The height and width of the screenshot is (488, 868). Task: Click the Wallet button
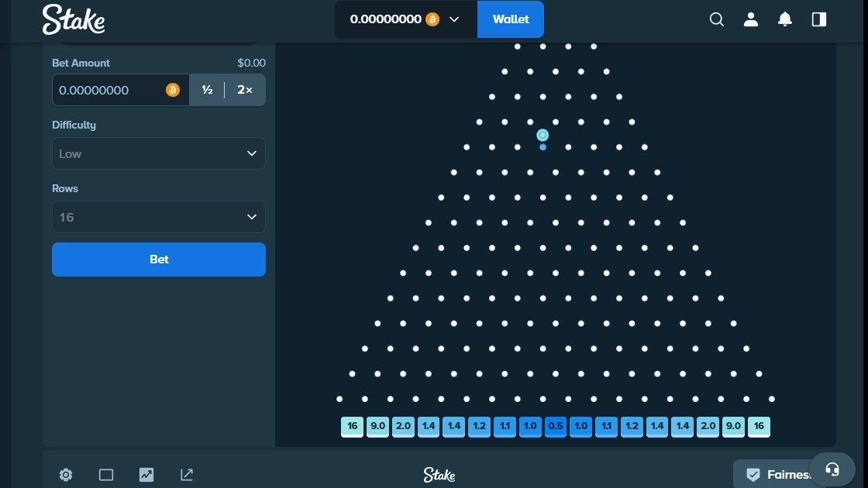tap(511, 19)
